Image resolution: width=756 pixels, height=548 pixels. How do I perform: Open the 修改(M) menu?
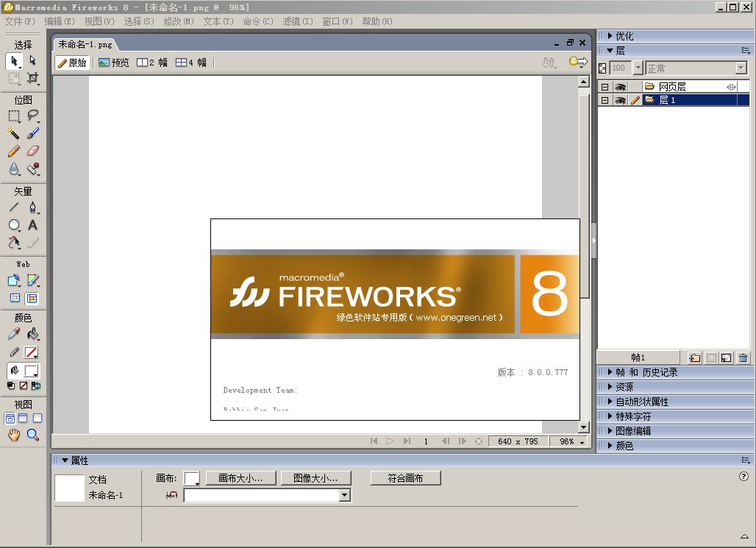[179, 21]
